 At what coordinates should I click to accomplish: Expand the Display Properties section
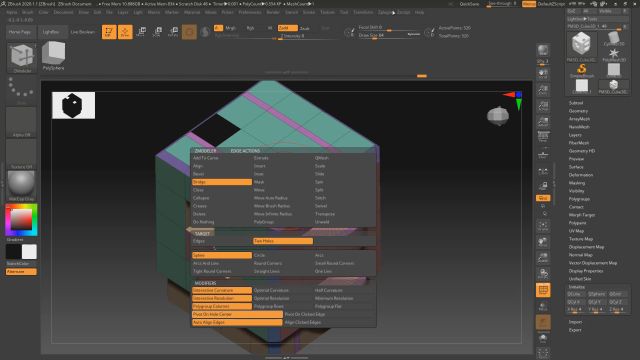586,271
